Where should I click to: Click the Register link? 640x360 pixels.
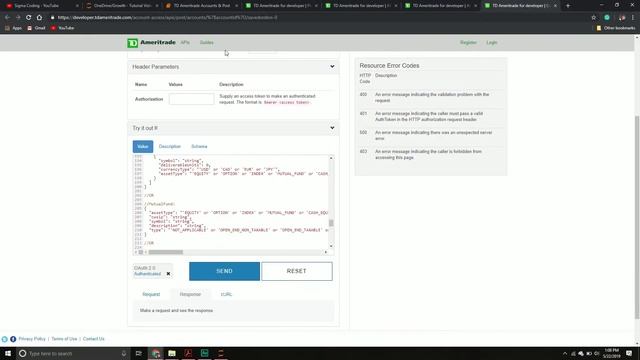click(468, 42)
